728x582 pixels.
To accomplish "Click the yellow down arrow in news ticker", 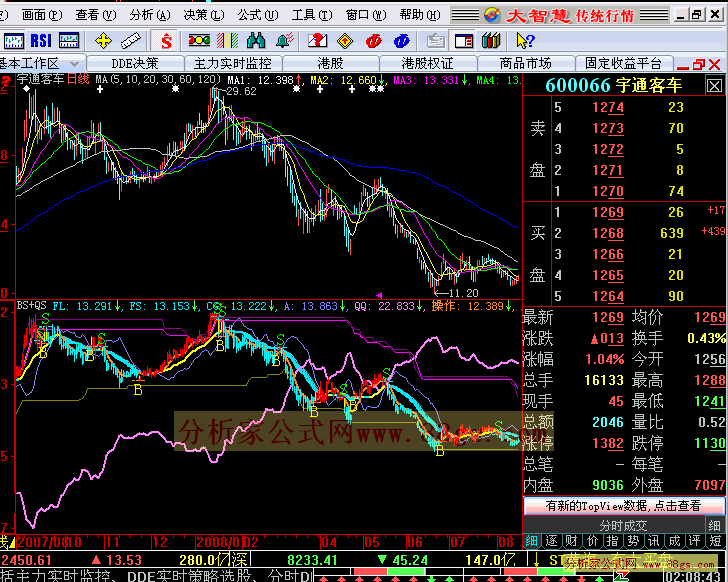I will click(536, 560).
